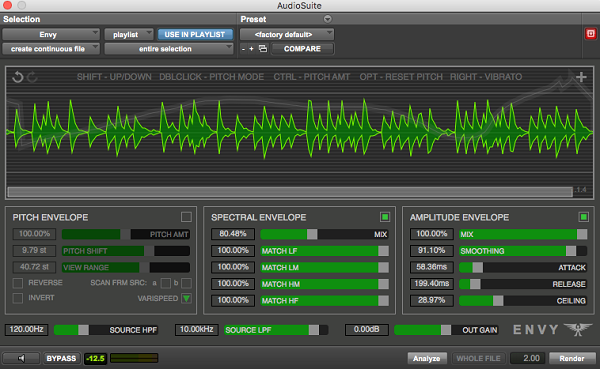Open the factory default preset dropdown
Viewport: 600px width, 369px height.
pyautogui.click(x=287, y=34)
